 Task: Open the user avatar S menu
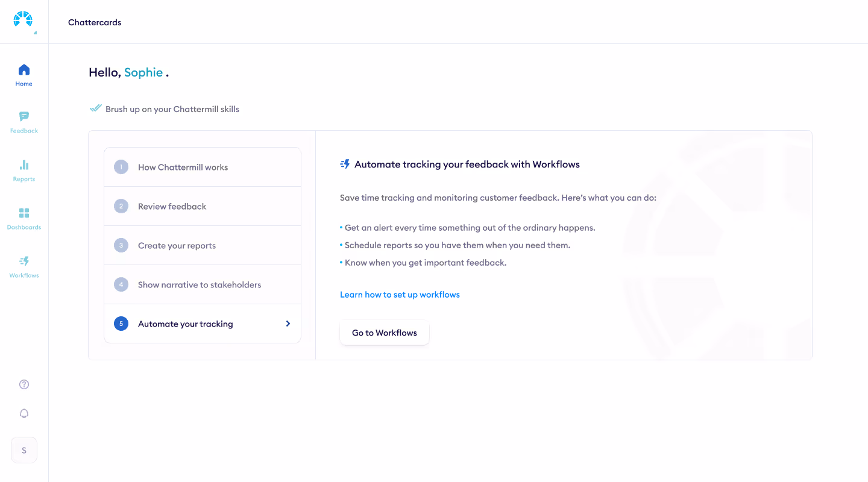click(x=24, y=450)
